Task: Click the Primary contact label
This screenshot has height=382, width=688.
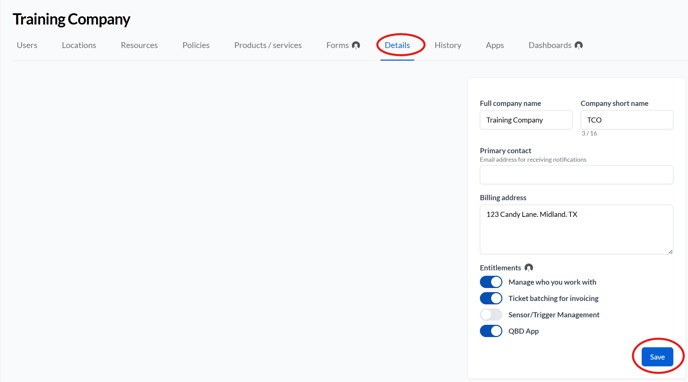Action: coord(505,150)
